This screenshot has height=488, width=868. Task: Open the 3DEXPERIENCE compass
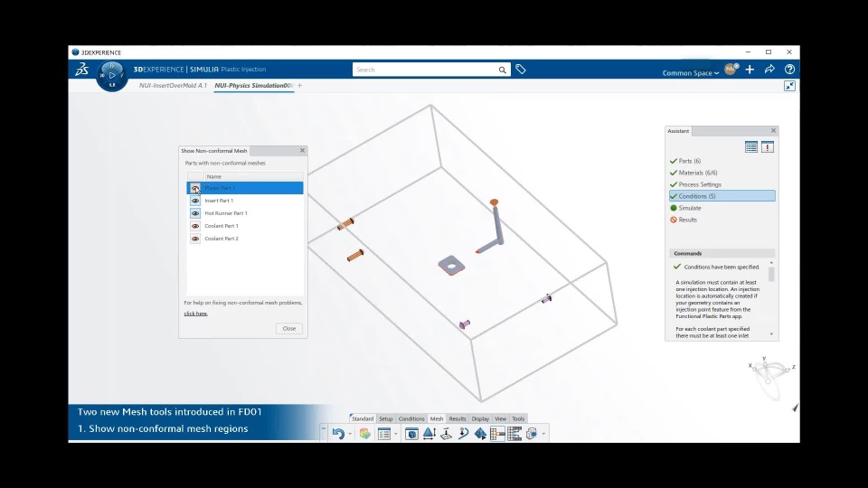tap(112, 75)
